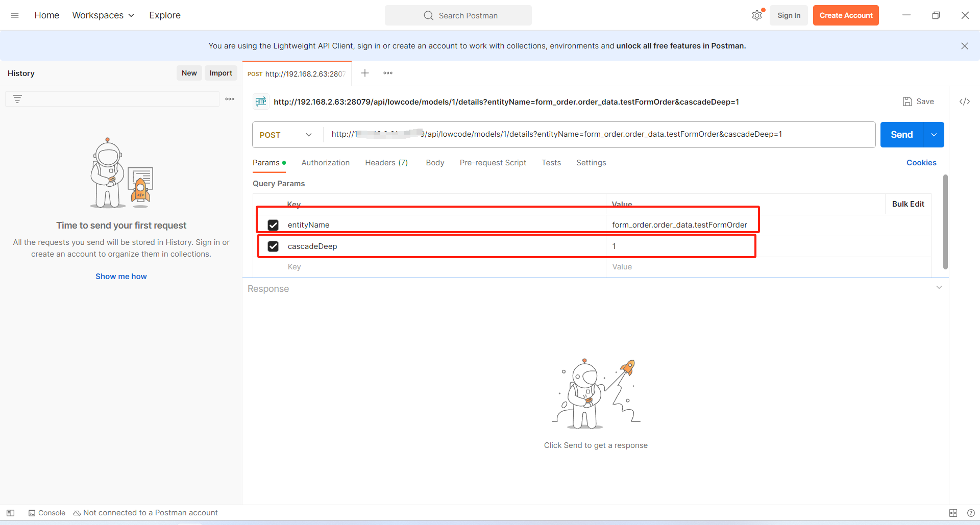
Task: Open new tab with plus icon
Action: coord(365,73)
